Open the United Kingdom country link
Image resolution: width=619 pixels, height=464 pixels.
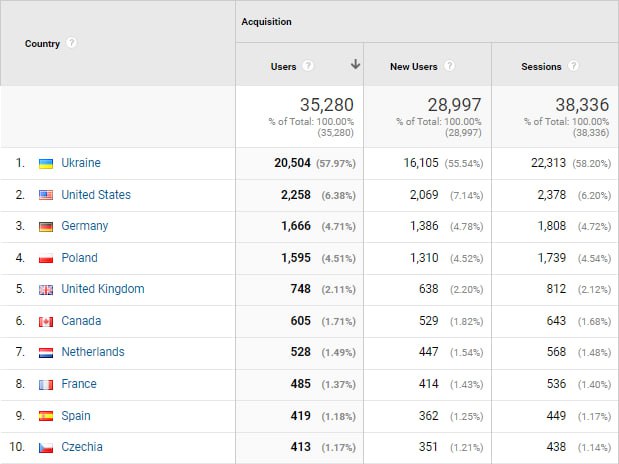pyautogui.click(x=102, y=289)
